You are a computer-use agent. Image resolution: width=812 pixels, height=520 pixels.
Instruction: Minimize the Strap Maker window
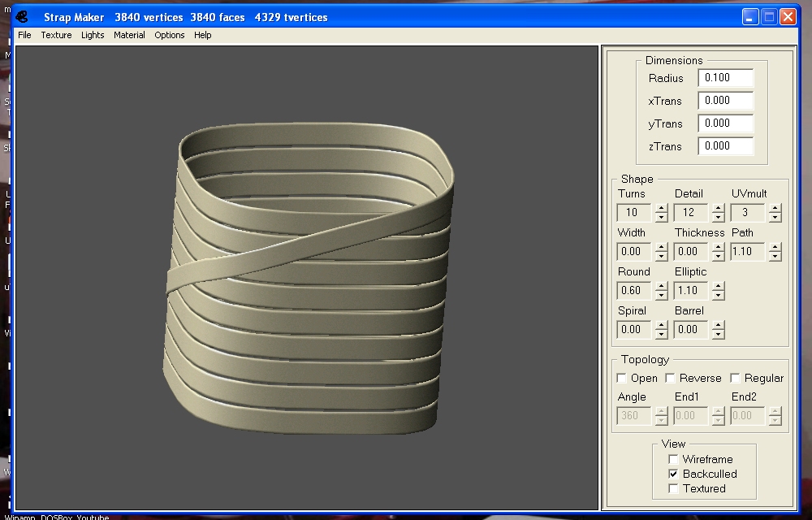point(749,17)
